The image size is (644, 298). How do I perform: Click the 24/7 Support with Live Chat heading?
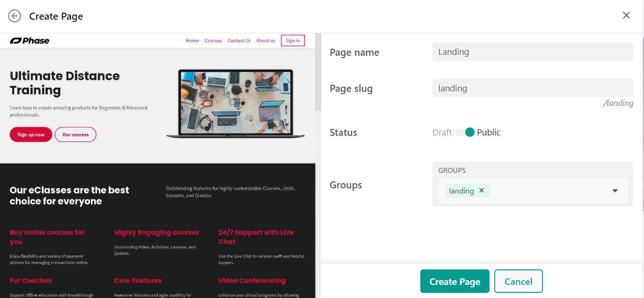256,237
